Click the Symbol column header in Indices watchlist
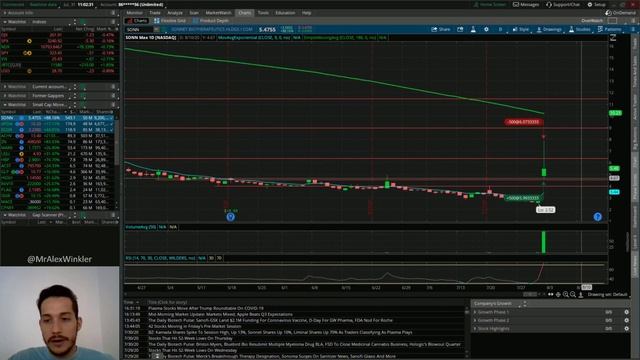The image size is (640, 360). pos(8,29)
